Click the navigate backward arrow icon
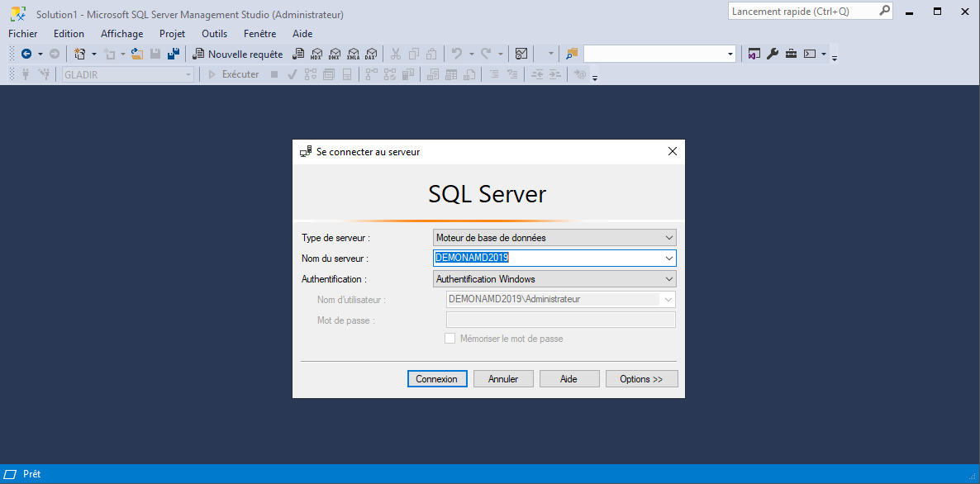980x484 pixels. (x=26, y=55)
